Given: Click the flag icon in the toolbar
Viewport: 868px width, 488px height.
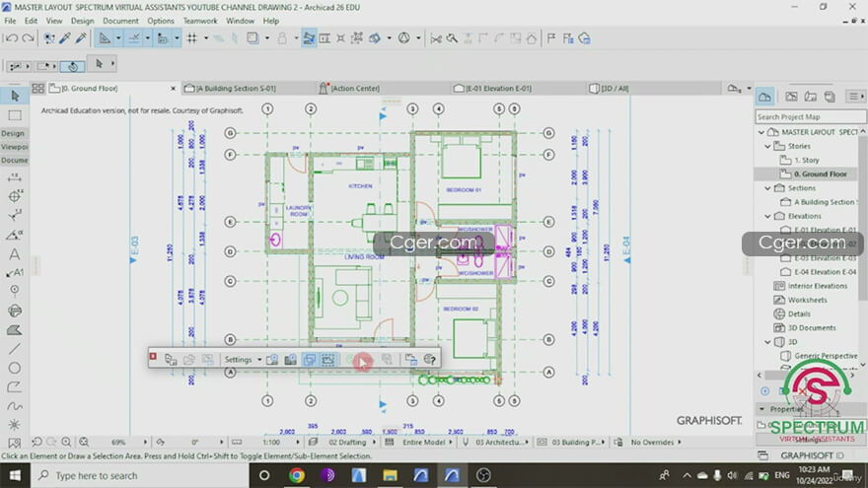Looking at the screenshot, I should pos(551,38).
